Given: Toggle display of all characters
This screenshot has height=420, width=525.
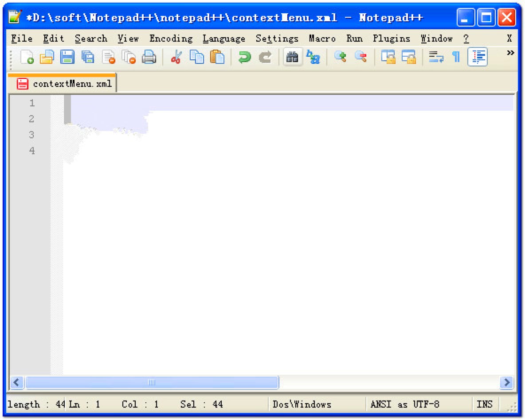Looking at the screenshot, I should (455, 58).
